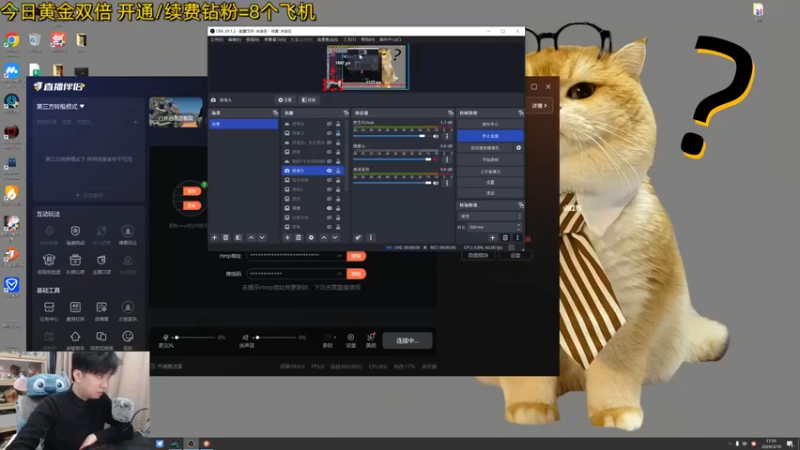
Task: Open 场景切换器 tool in 直播伴侣
Action: click(x=101, y=340)
